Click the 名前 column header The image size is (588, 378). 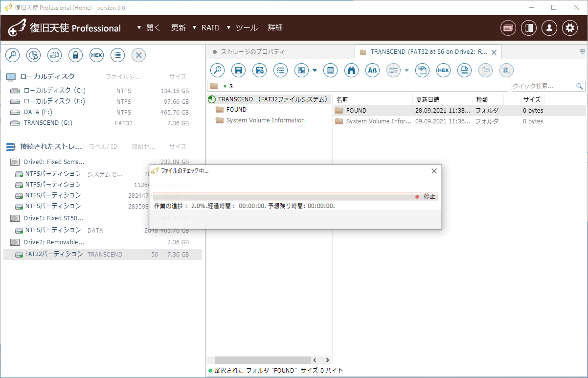tap(373, 99)
